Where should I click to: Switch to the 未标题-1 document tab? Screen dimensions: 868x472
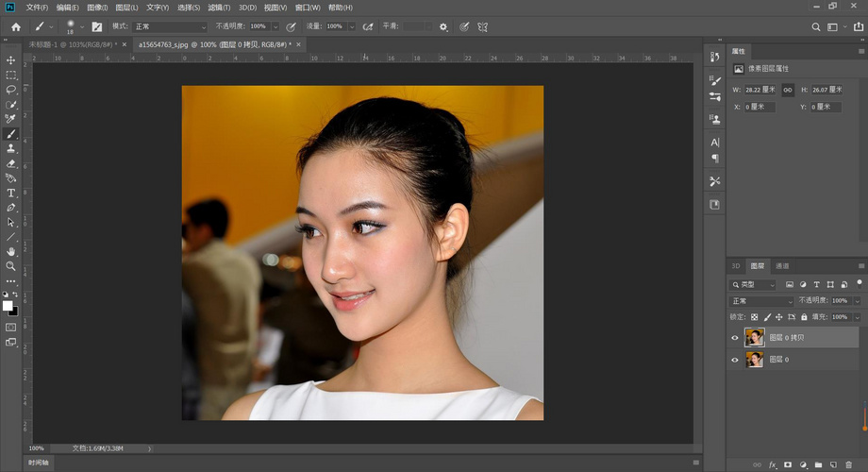click(58, 44)
